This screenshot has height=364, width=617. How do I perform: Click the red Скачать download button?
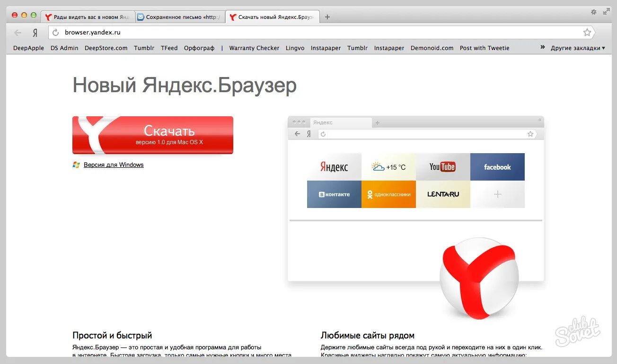click(153, 135)
